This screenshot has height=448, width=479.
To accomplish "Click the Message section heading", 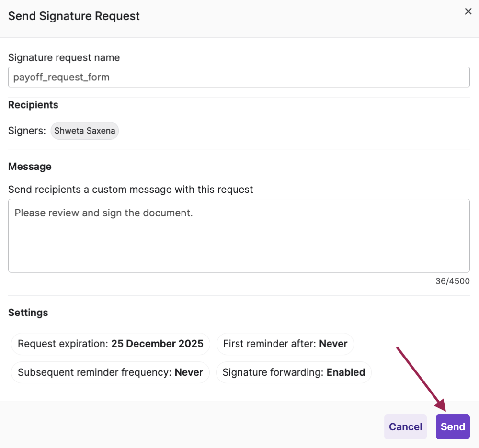I will (30, 167).
